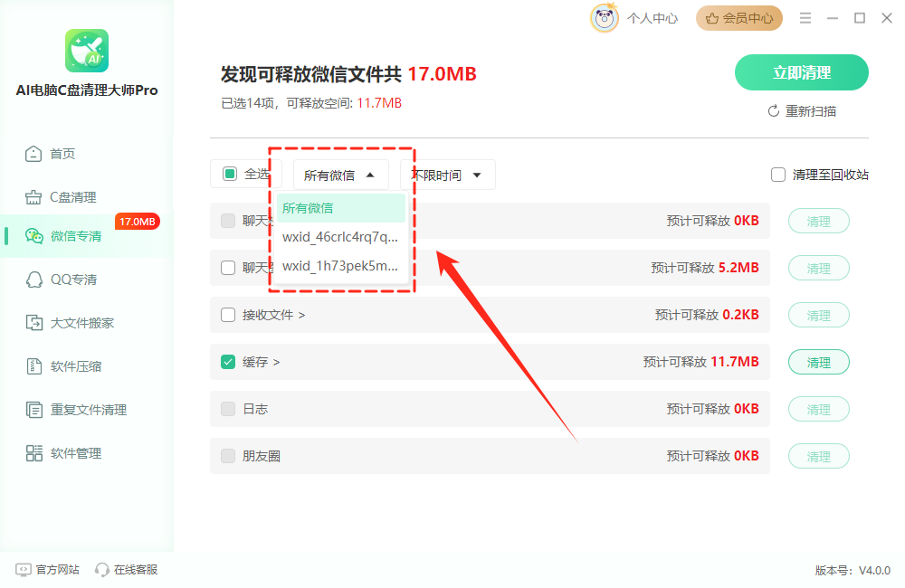Screen dimensions: 905x588
Task: Click 清理 button for 接收文件 row
Action: point(818,316)
